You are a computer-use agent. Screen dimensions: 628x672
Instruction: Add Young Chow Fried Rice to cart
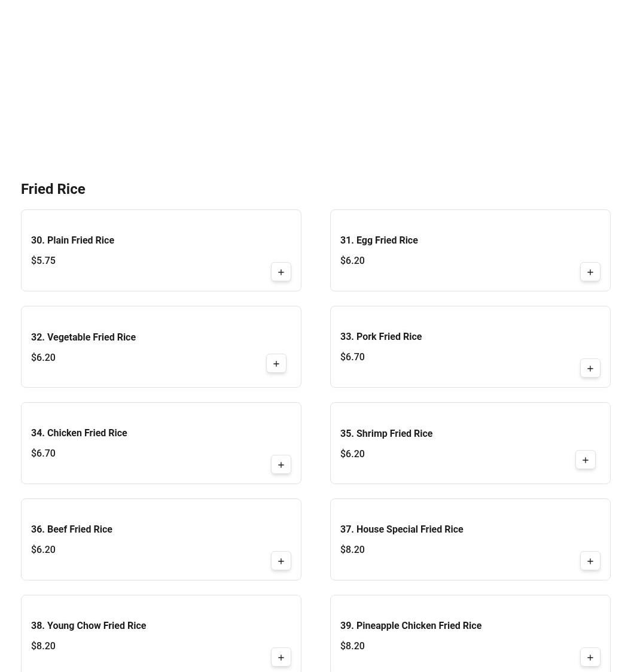click(x=281, y=658)
